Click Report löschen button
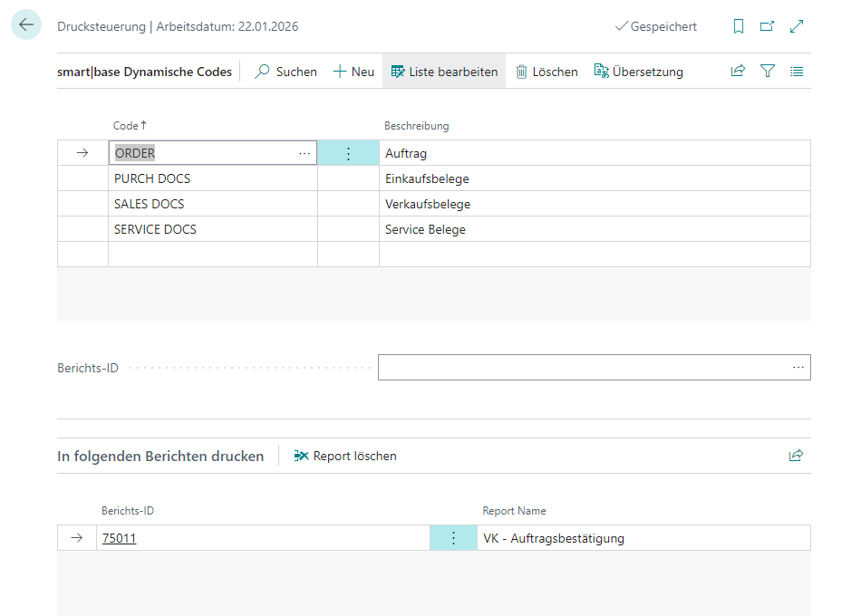 [x=345, y=456]
